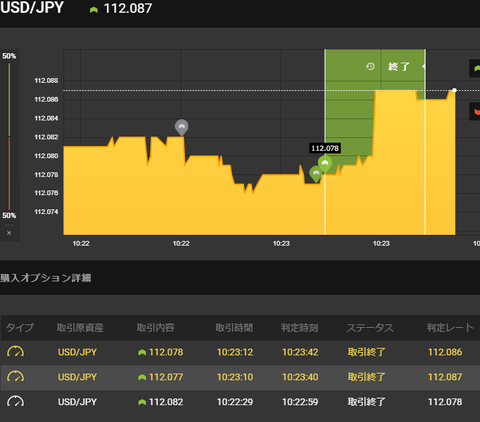Click the history clock icon in green zone
This screenshot has width=480, height=422.
[370, 66]
